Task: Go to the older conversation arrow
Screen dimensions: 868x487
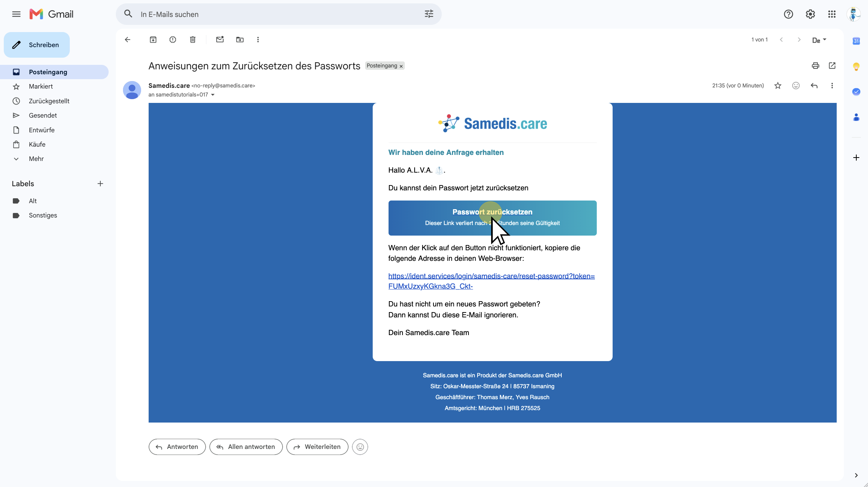Action: [x=799, y=40]
